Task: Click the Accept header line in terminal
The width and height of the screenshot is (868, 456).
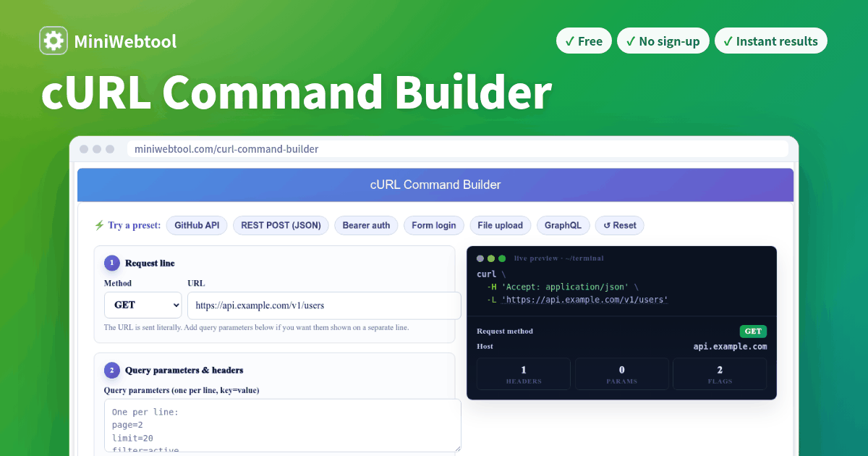Action: pos(563,287)
